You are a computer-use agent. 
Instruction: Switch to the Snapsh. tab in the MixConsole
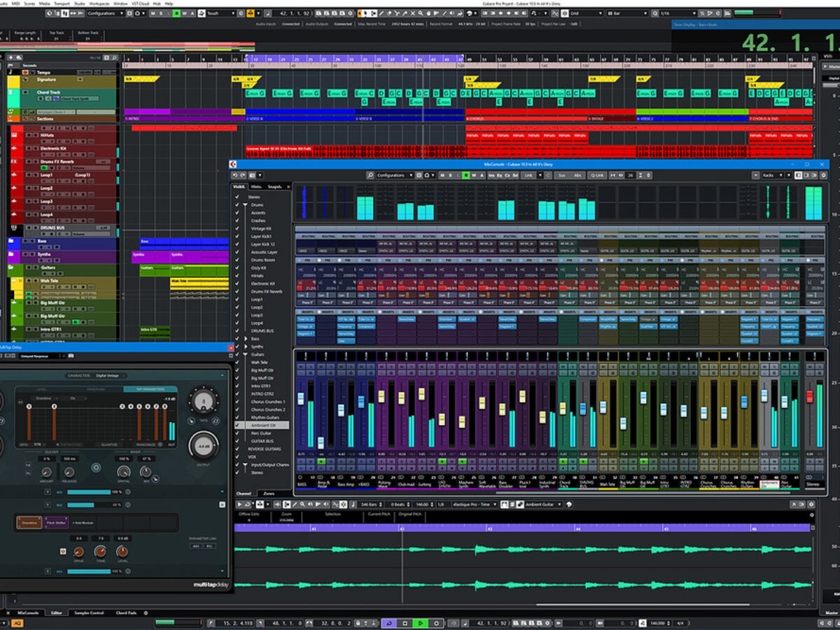[x=274, y=186]
